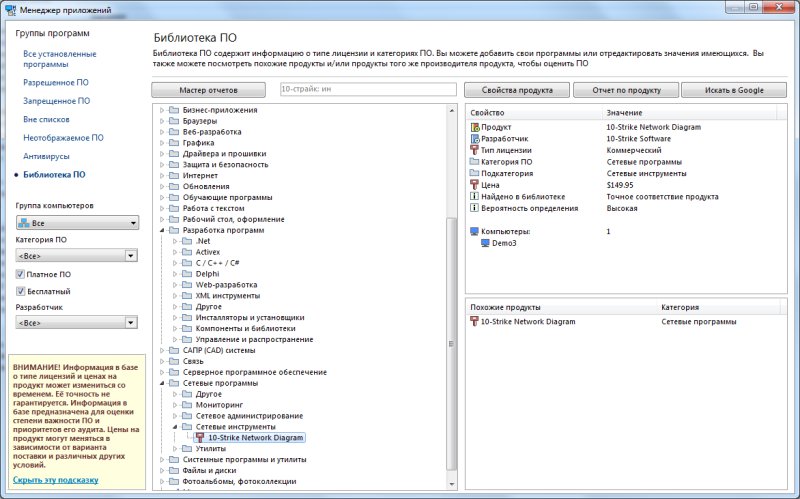Image resolution: width=800 pixels, height=499 pixels.
Task: Click the Искать в Google button
Action: point(734,90)
